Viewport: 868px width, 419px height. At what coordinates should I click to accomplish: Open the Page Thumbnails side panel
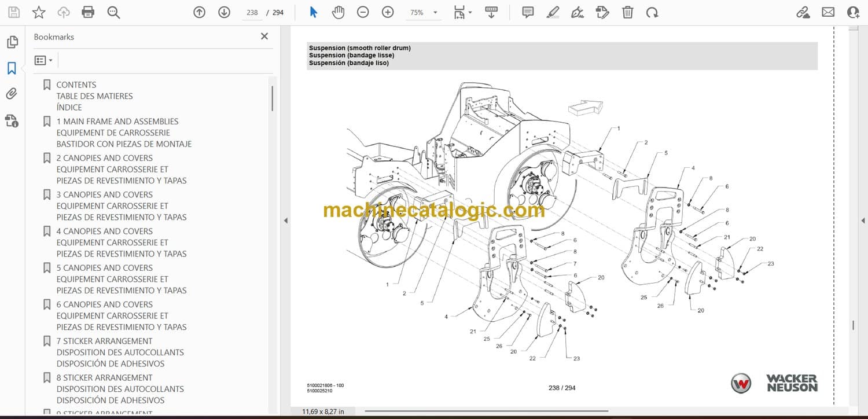click(12, 42)
